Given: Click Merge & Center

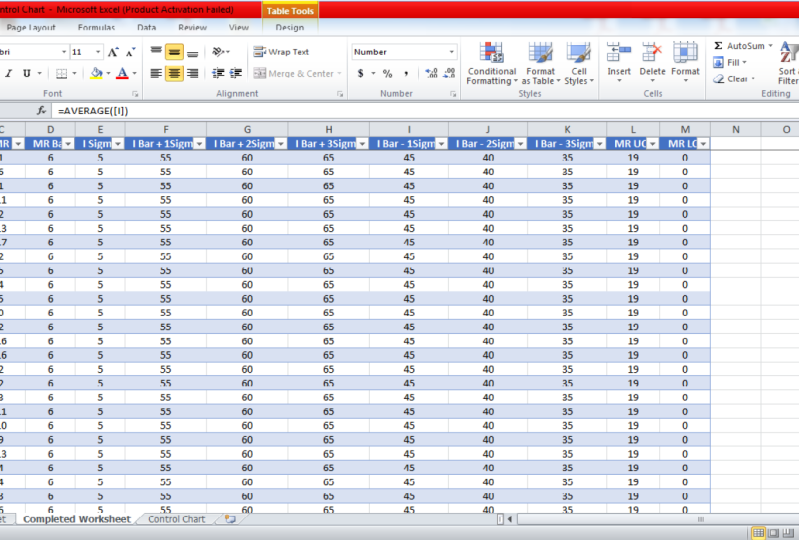Looking at the screenshot, I should 295,73.
